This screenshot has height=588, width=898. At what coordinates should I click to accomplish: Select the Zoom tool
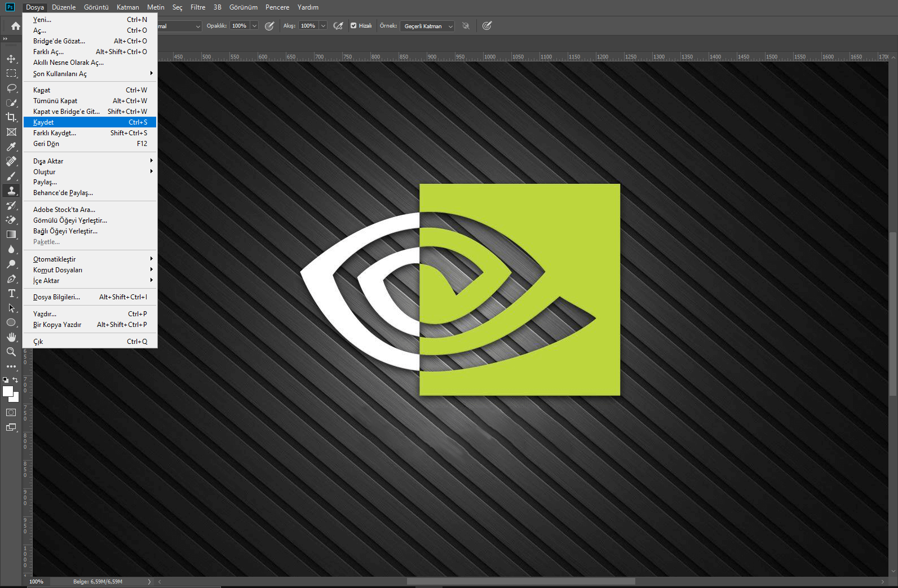click(x=11, y=352)
